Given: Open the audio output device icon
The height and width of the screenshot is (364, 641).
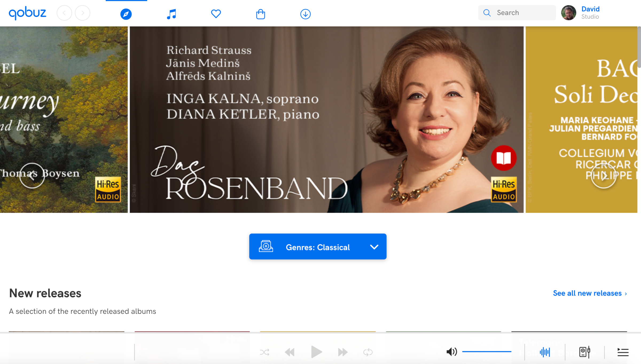Looking at the screenshot, I should click(585, 352).
